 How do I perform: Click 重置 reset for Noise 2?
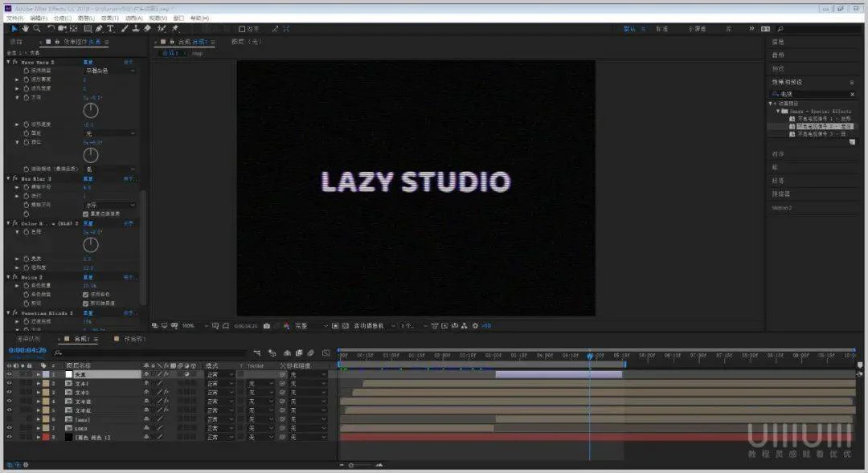pos(88,277)
